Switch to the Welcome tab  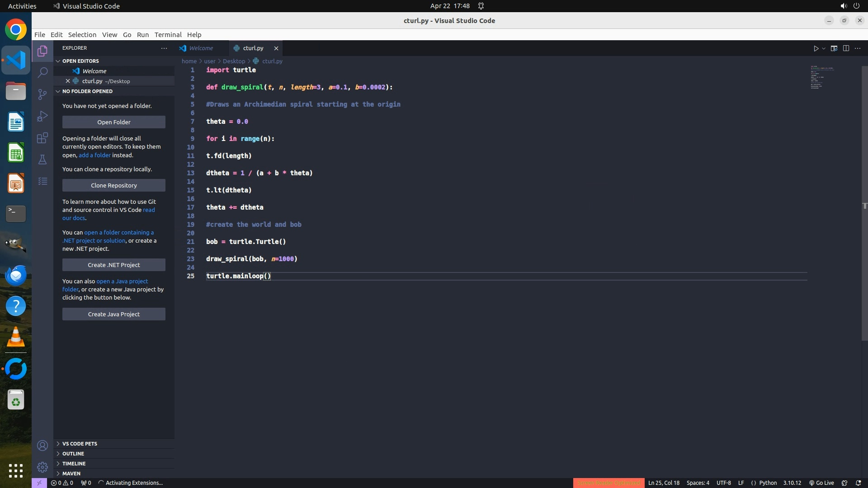point(201,48)
